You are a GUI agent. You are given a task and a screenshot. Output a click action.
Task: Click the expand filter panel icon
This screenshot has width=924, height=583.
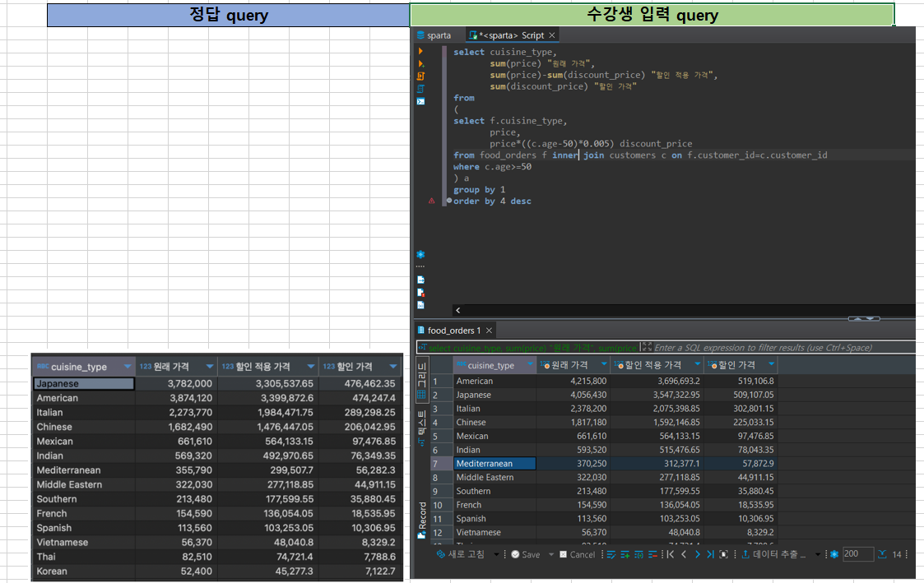pos(647,347)
